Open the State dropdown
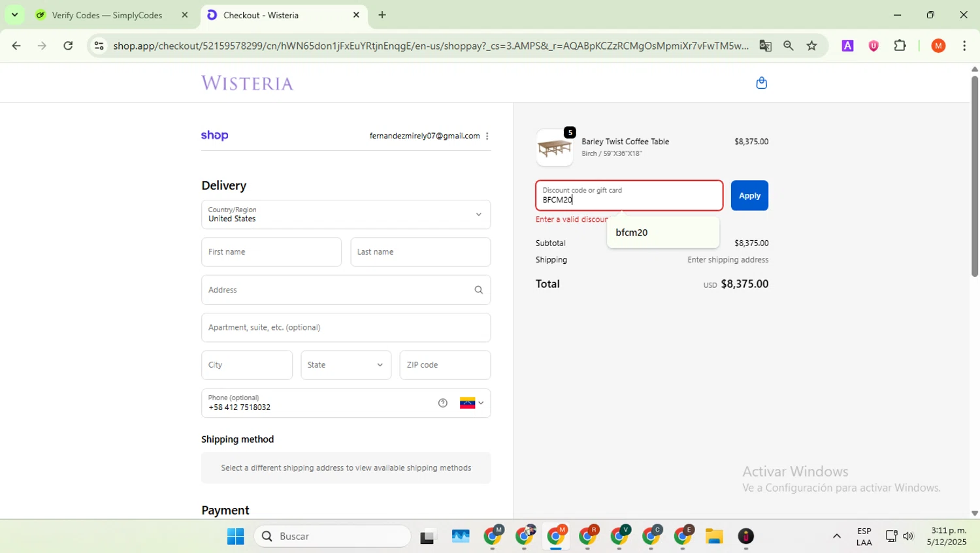Image resolution: width=980 pixels, height=553 pixels. click(x=346, y=365)
